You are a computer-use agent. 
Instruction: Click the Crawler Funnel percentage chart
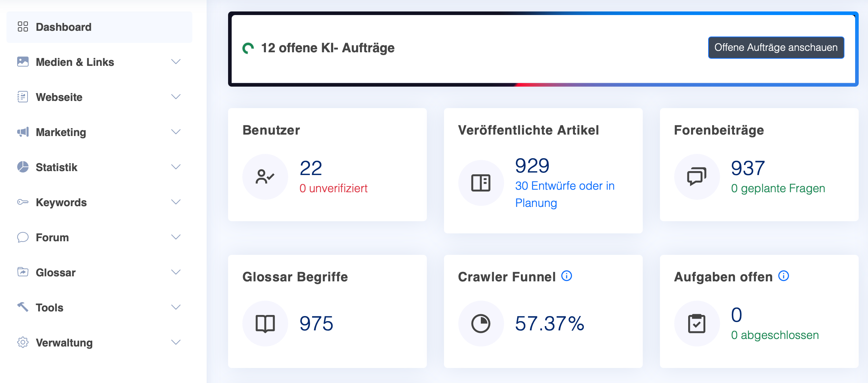tap(481, 323)
